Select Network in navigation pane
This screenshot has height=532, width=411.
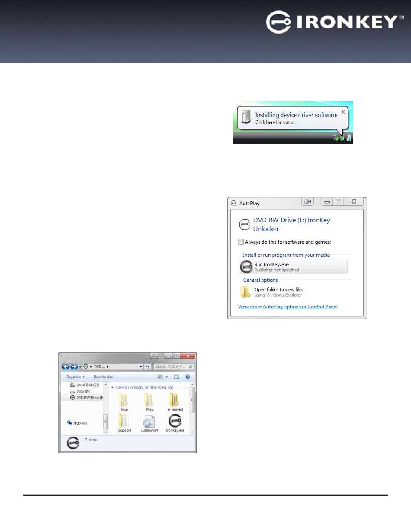point(77,423)
